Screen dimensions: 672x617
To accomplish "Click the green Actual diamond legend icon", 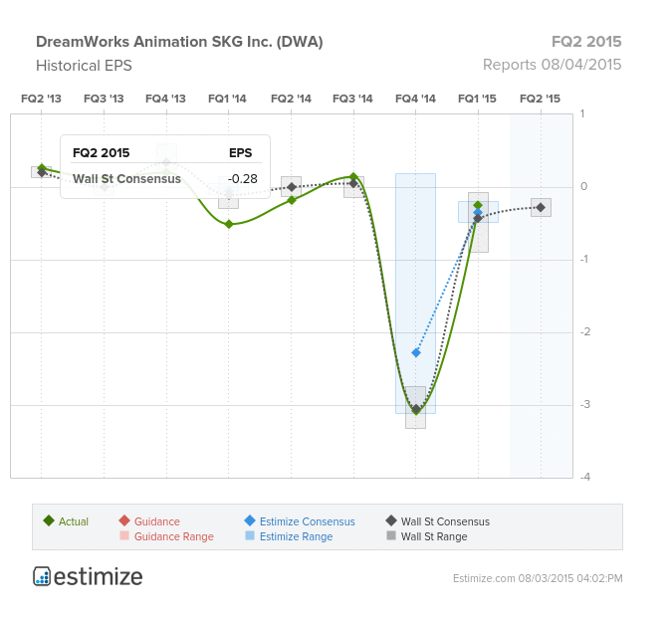I will coord(49,520).
